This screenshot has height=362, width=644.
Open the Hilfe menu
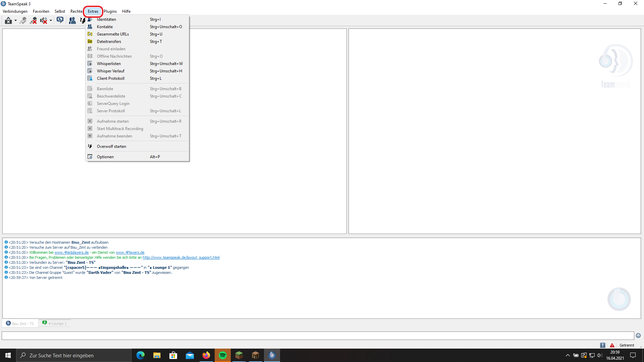(x=126, y=11)
